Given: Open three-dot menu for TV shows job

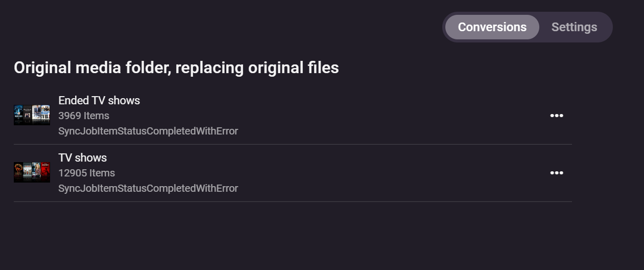Looking at the screenshot, I should 556,173.
